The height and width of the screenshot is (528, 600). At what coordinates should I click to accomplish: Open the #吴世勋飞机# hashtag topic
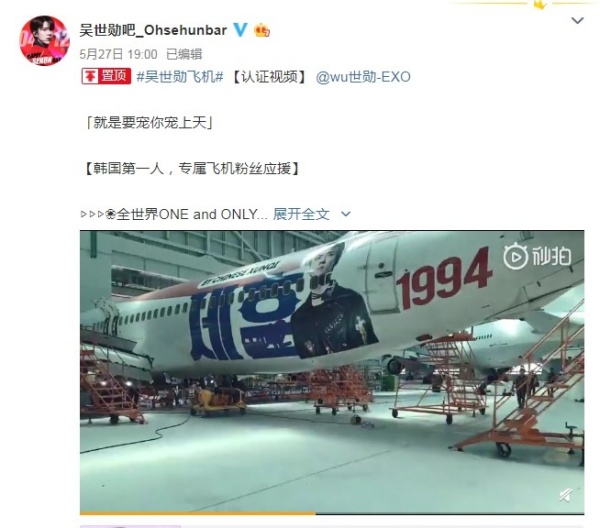pyautogui.click(x=179, y=77)
